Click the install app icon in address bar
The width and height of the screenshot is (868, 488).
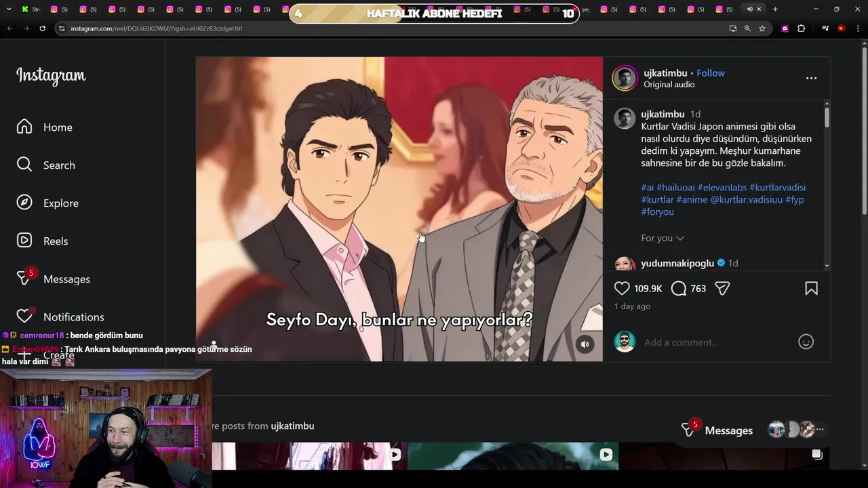point(732,28)
